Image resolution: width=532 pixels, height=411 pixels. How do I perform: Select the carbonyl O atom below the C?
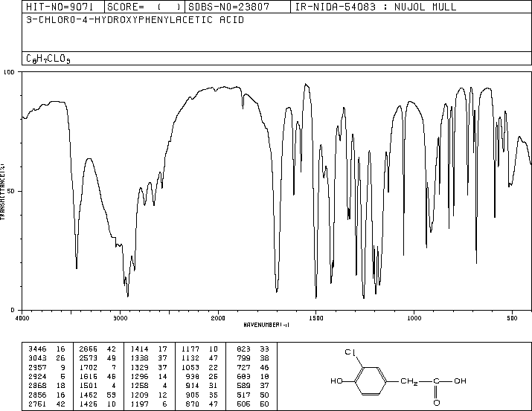click(x=437, y=403)
